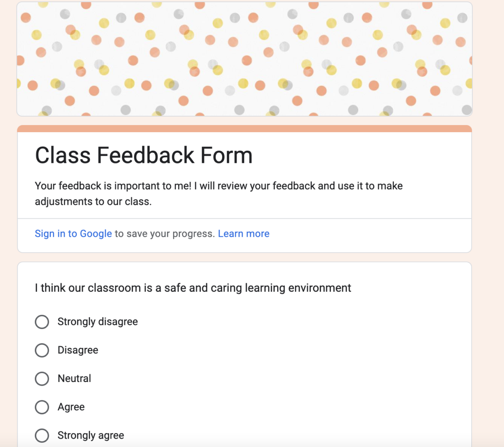
Task: Click the safe and caring environment question
Action: click(x=193, y=288)
